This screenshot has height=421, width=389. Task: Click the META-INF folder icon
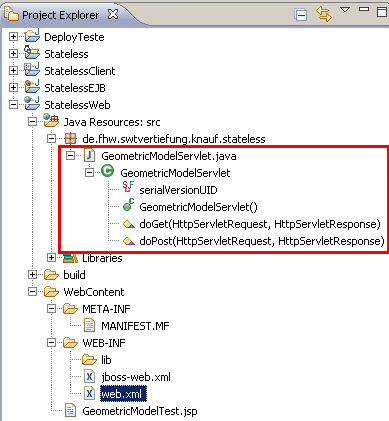[70, 309]
